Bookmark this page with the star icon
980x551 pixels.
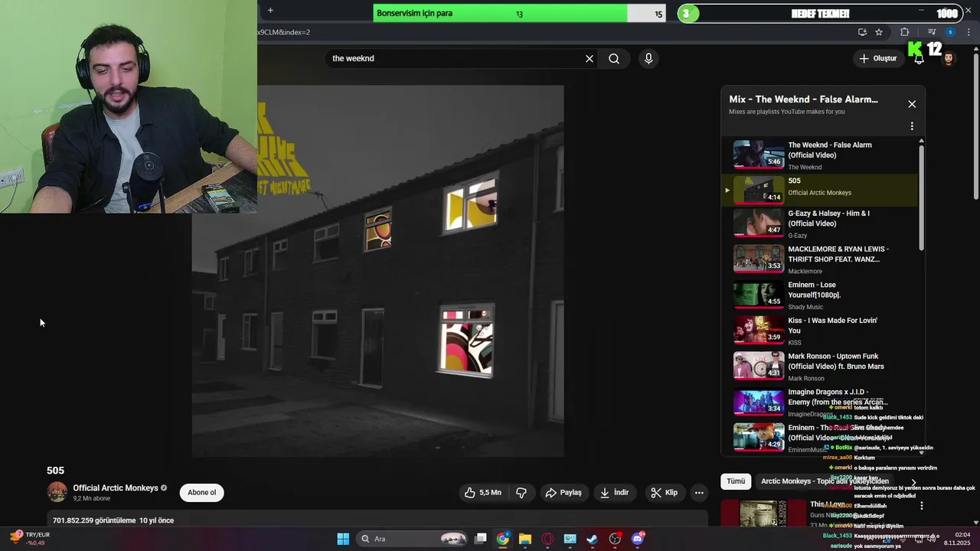click(x=879, y=32)
